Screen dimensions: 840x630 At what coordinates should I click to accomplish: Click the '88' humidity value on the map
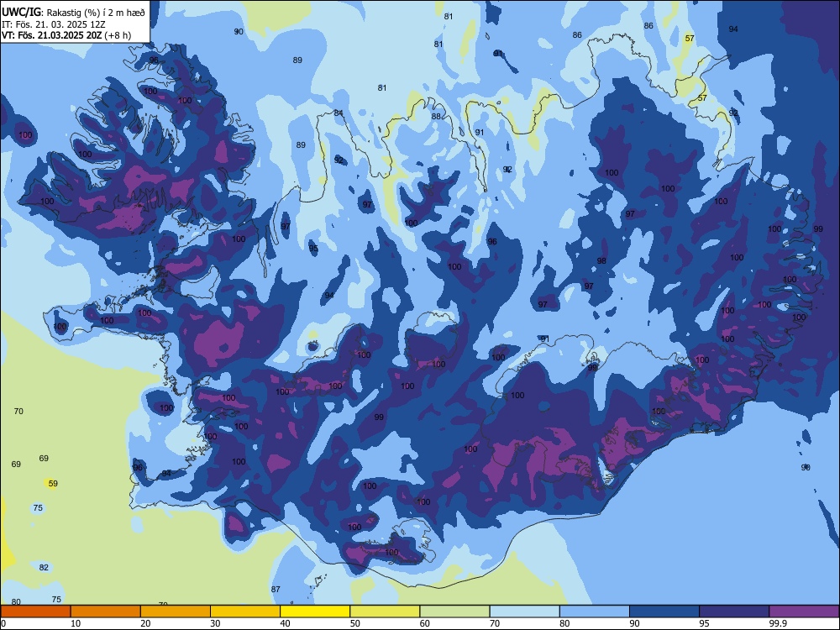(x=436, y=116)
